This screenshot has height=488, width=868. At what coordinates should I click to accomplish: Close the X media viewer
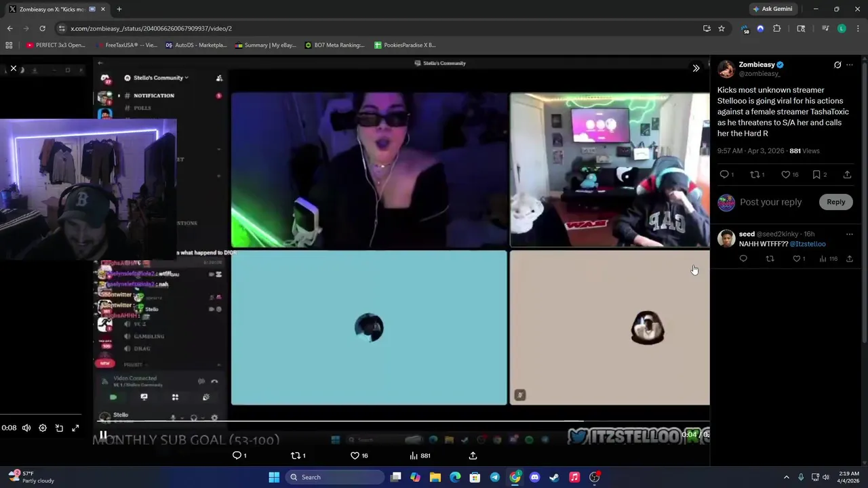pos(13,68)
